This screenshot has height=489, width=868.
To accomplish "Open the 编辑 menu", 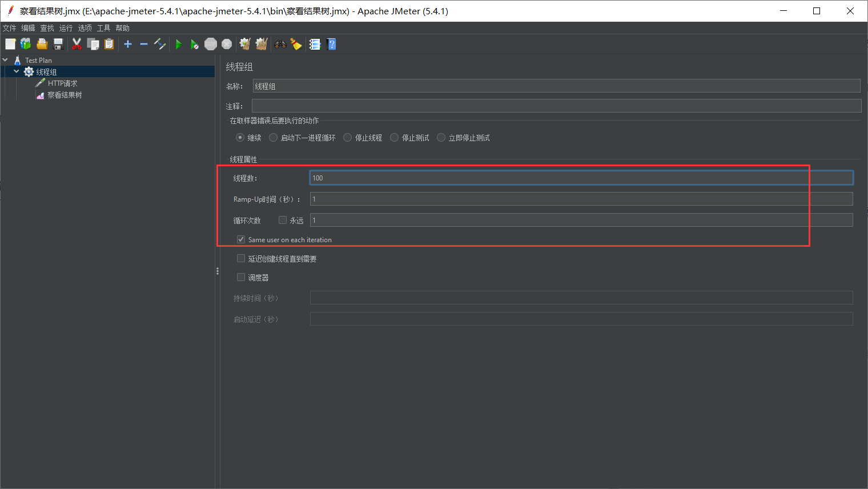I will [x=28, y=28].
